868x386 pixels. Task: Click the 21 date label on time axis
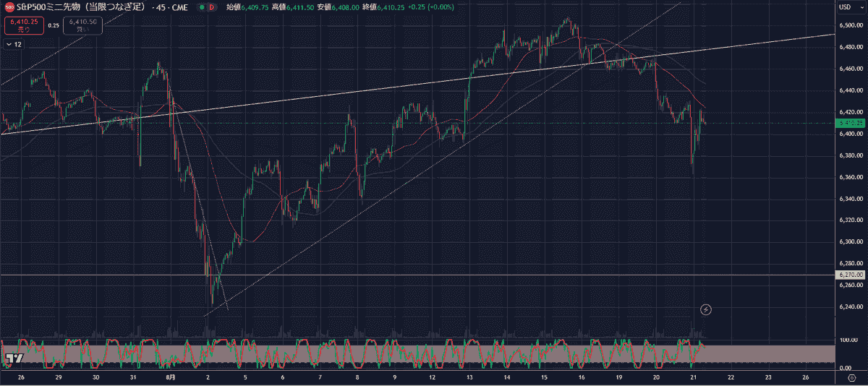point(694,377)
